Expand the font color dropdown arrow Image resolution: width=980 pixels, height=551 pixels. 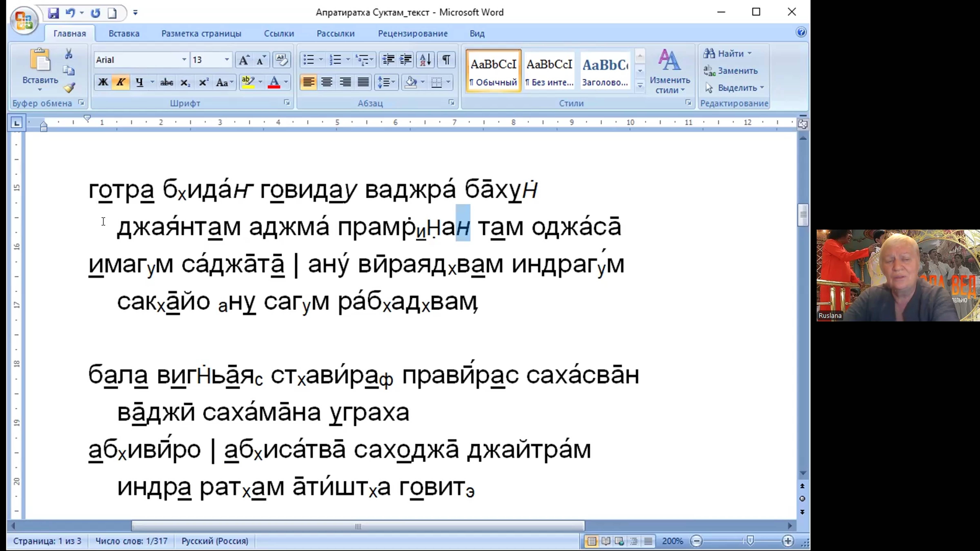(286, 82)
